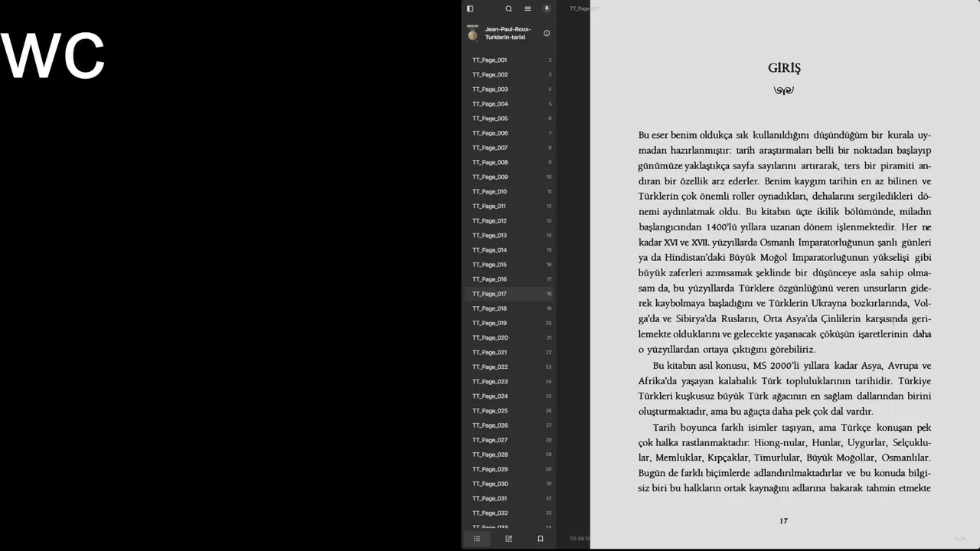Go to TT_Page_003 in contents
Image resolution: width=980 pixels, height=551 pixels.
(509, 89)
